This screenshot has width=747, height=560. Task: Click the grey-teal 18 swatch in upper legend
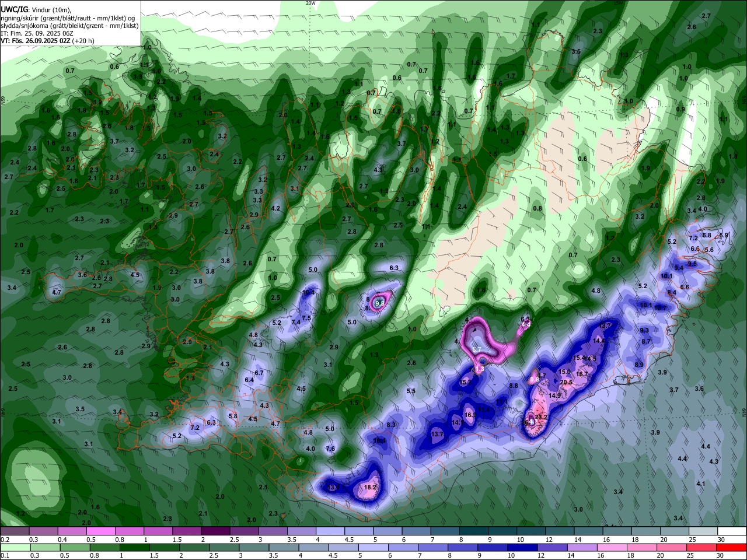pos(646,531)
